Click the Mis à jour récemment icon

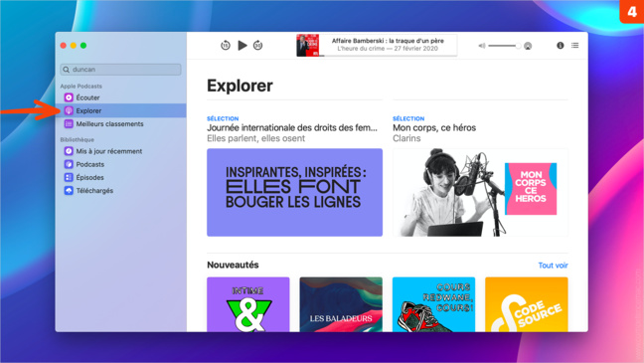pyautogui.click(x=69, y=151)
